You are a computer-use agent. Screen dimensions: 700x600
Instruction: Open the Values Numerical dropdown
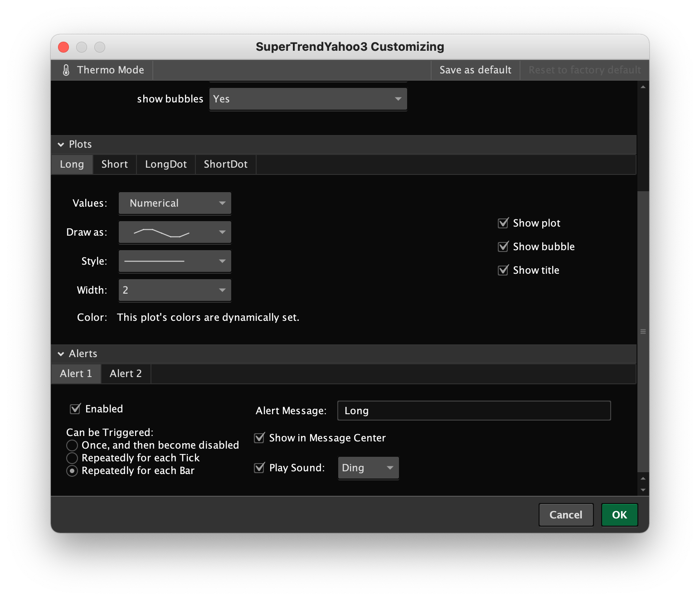175,203
